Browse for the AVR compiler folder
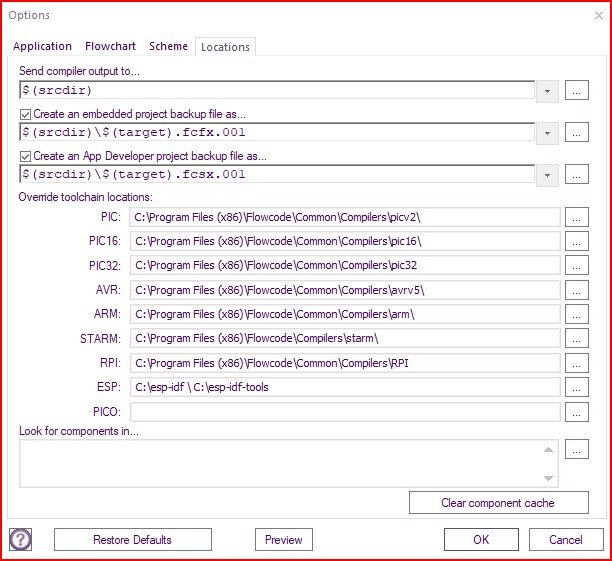This screenshot has height=561, width=612. (x=577, y=290)
